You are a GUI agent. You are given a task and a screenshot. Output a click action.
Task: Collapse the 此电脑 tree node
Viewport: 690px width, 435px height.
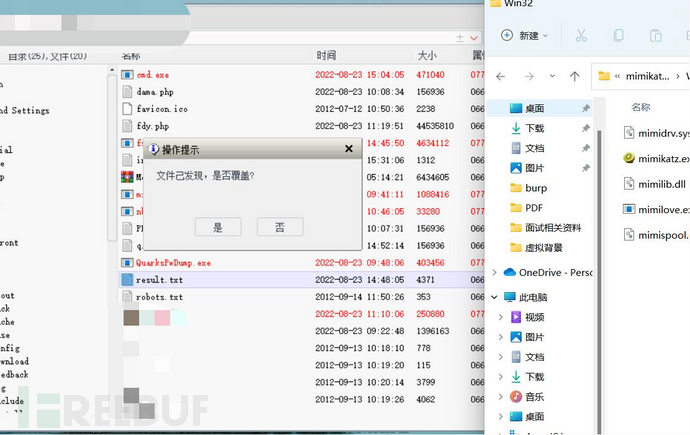(494, 297)
